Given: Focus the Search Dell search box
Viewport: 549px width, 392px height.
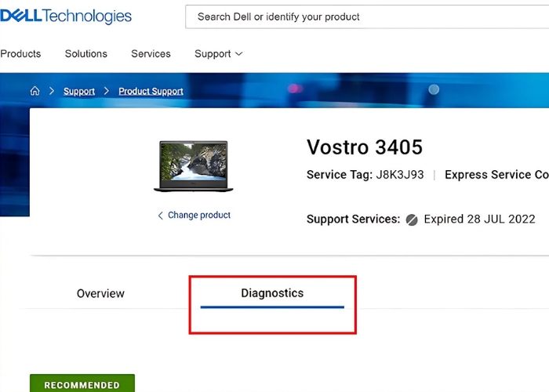Looking at the screenshot, I should coord(367,16).
